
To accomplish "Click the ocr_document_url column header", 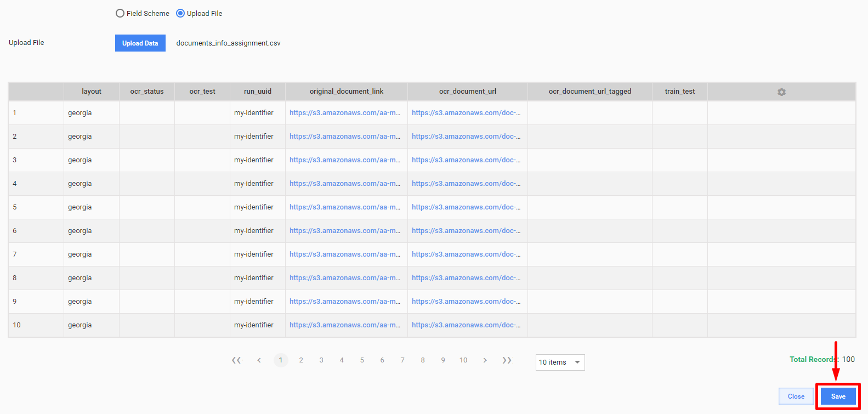I will click(x=468, y=92).
